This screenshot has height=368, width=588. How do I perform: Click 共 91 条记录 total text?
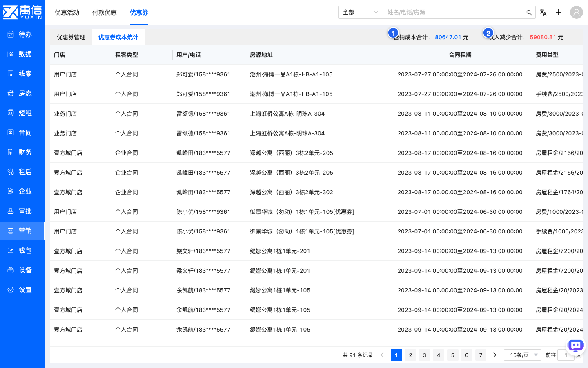(358, 355)
